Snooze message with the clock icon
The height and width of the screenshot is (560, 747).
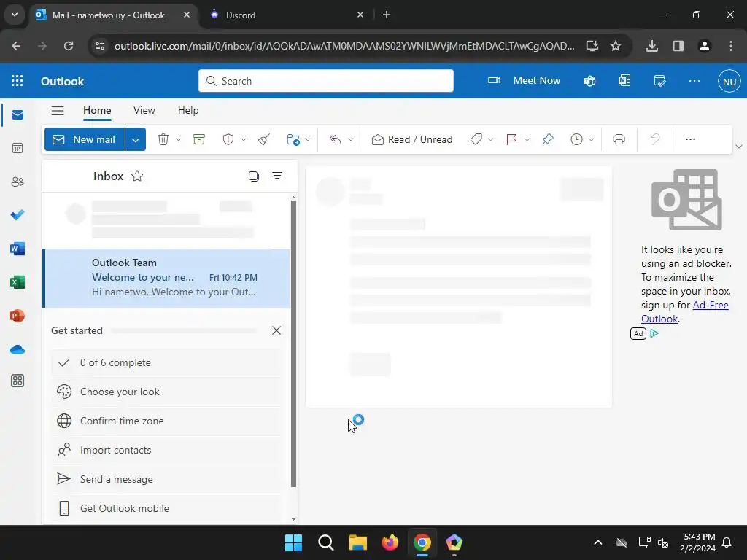pyautogui.click(x=576, y=139)
